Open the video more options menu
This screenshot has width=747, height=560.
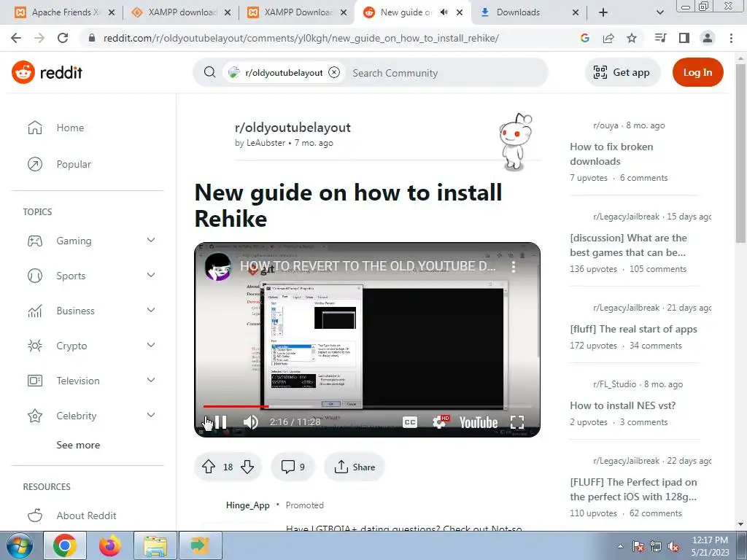coord(514,266)
